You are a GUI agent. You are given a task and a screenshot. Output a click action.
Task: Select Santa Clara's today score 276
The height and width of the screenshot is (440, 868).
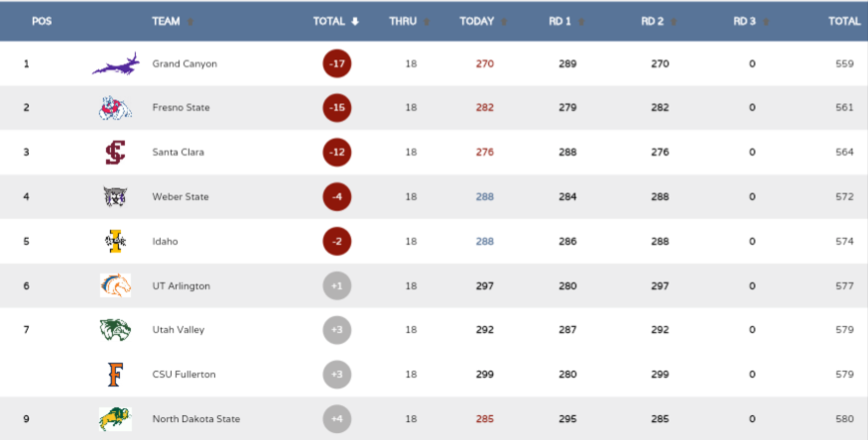pyautogui.click(x=485, y=153)
